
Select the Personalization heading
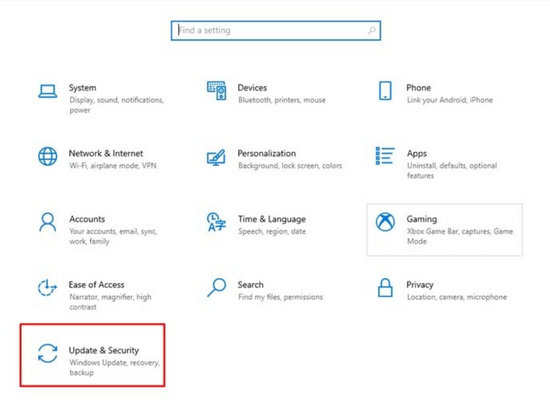pos(267,153)
